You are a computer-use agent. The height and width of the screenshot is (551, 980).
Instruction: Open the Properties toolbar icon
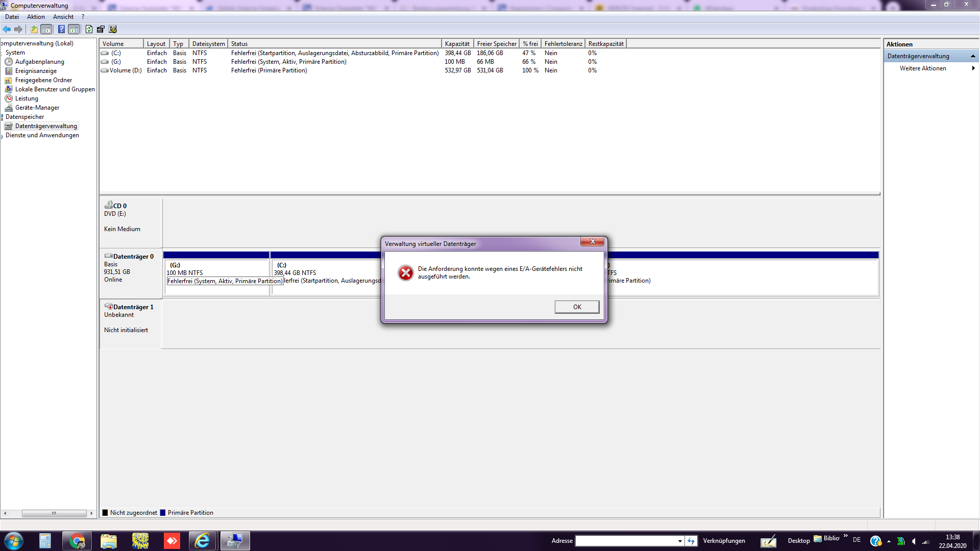coord(101,29)
